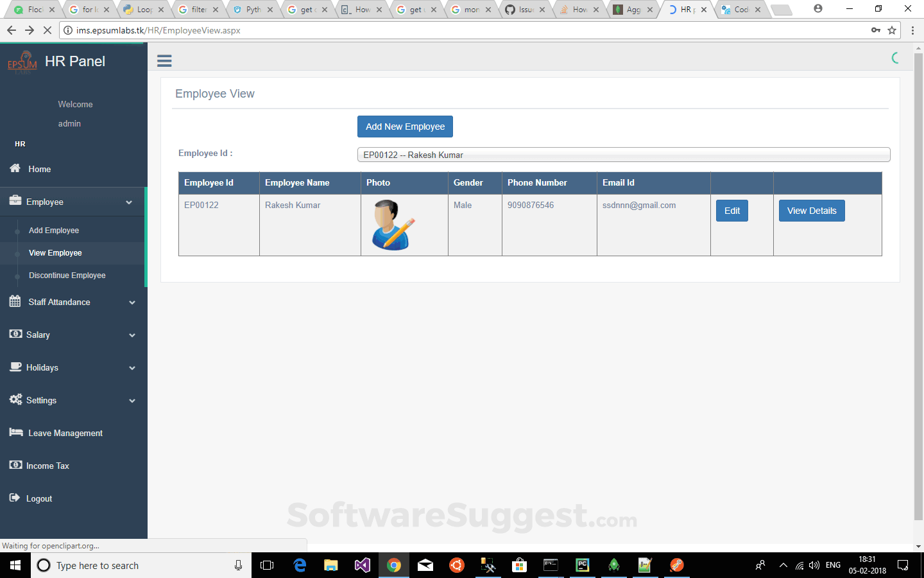
Task: Select the Staff Attandance calendar icon
Action: [14, 302]
